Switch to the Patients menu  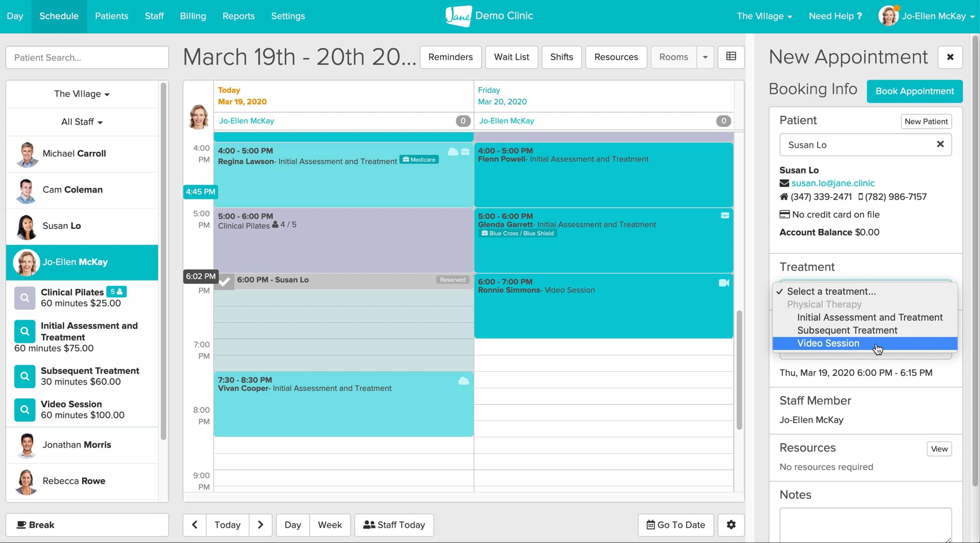pos(111,16)
